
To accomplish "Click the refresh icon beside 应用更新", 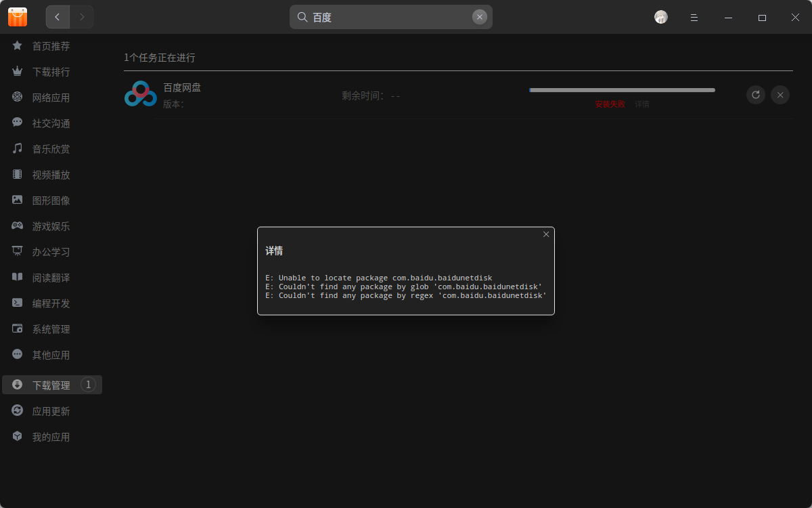I will pyautogui.click(x=18, y=410).
